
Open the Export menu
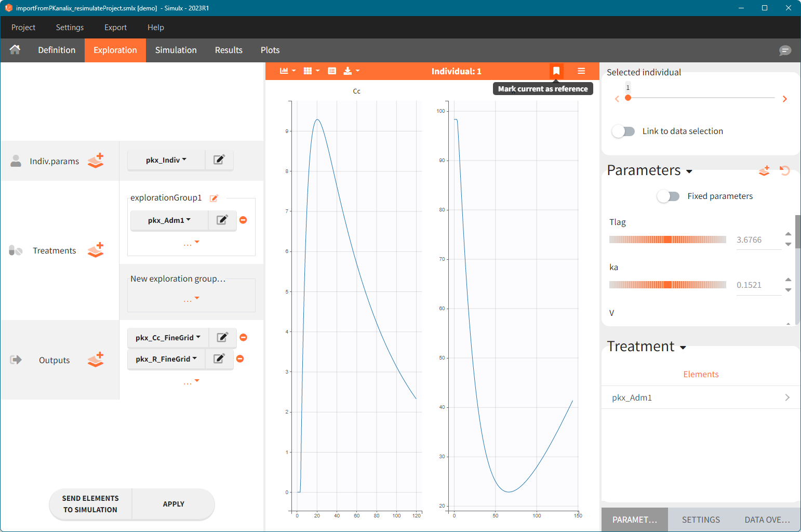pyautogui.click(x=115, y=28)
